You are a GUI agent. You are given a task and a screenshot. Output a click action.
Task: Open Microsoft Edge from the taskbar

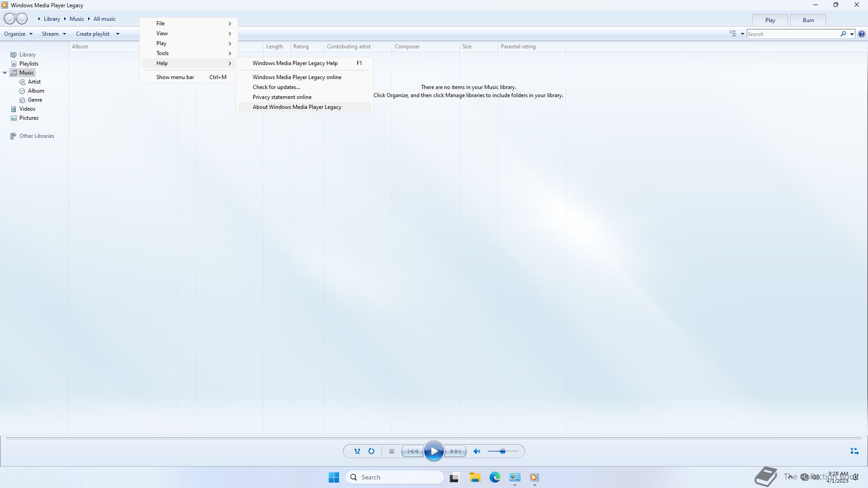495,477
